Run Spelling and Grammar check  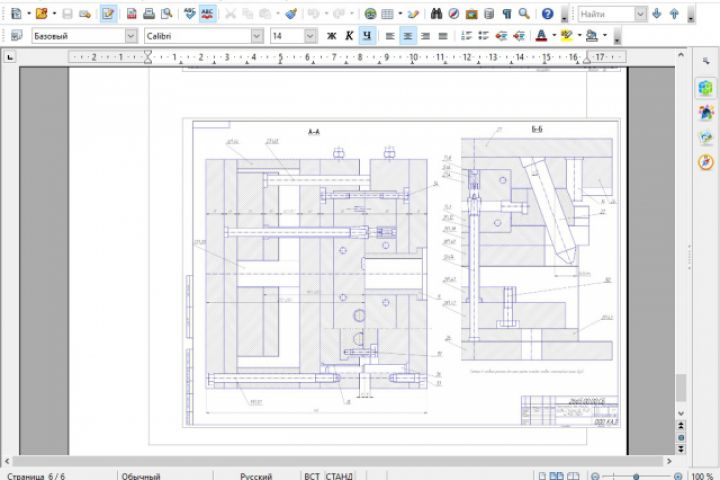190,14
